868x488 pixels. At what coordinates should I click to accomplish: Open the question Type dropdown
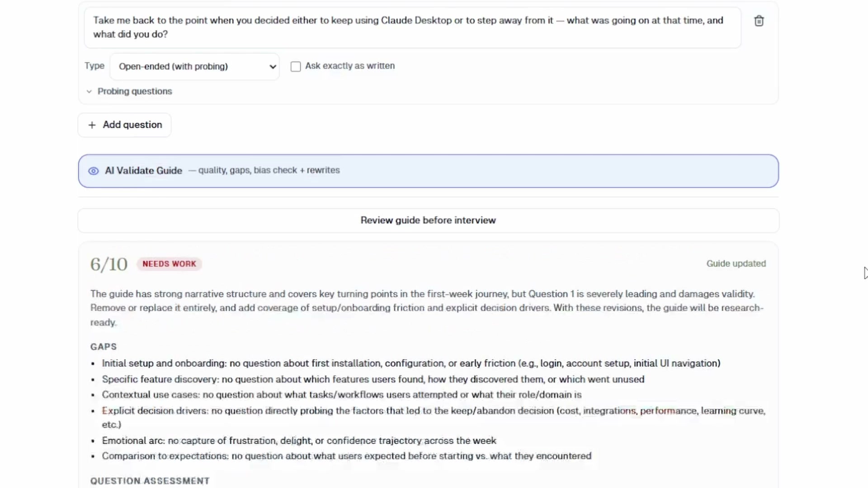click(x=194, y=66)
